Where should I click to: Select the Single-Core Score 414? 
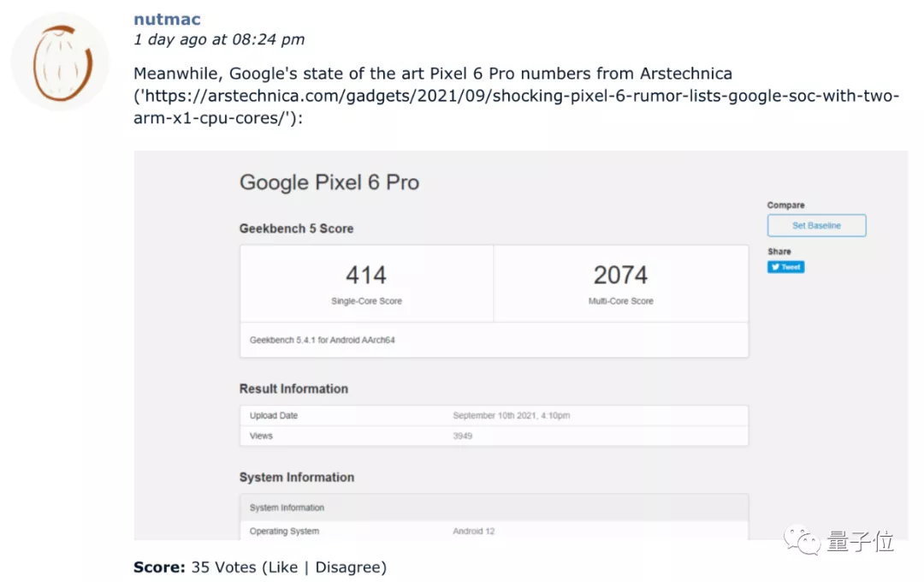click(366, 275)
